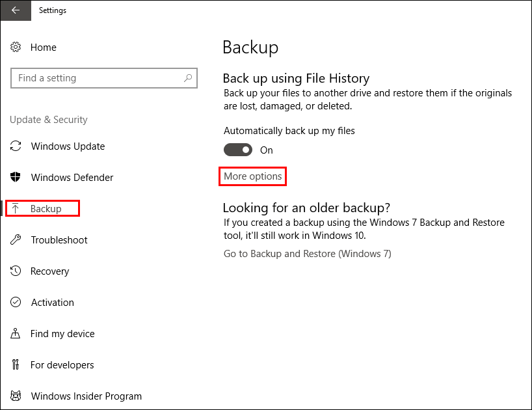
Task: Click the Find my device icon
Action: [x=15, y=333]
